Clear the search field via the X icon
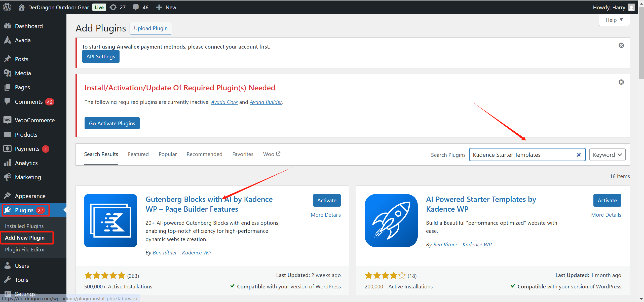This screenshot has height=302, width=644. pyautogui.click(x=579, y=155)
